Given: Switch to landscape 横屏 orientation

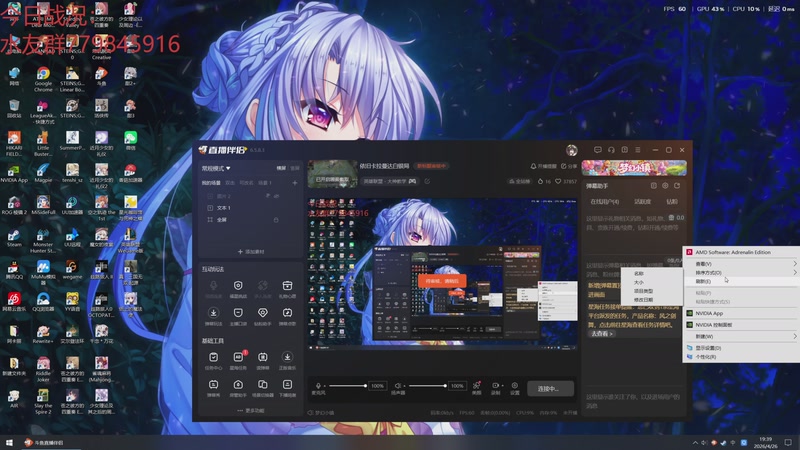Looking at the screenshot, I should (x=281, y=168).
